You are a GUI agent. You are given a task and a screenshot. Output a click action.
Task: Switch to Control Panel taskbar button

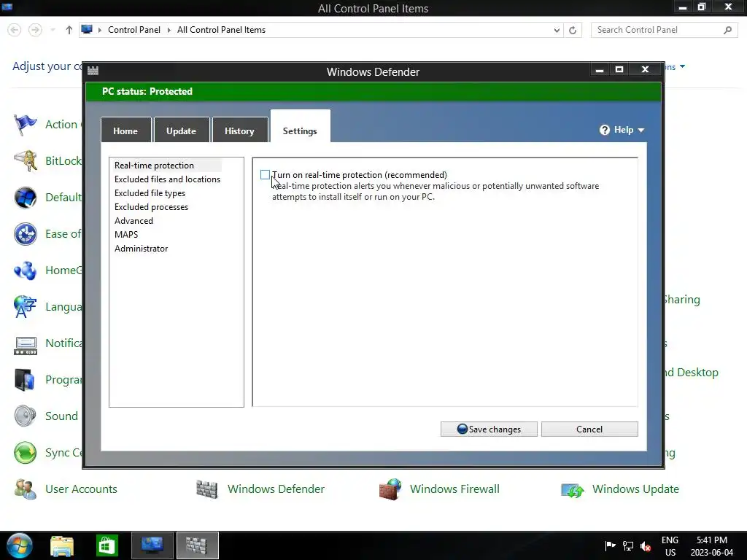152,545
